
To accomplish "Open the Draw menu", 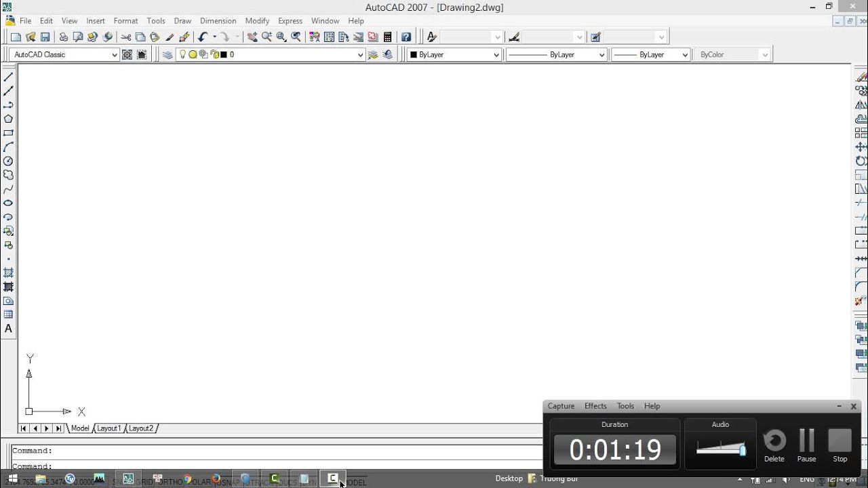I will pos(182,21).
